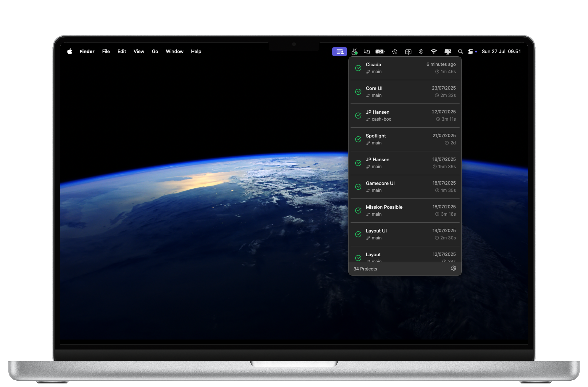Image resolution: width=588 pixels, height=387 pixels.
Task: Open Spotlight search magnifier icon
Action: tap(461, 52)
